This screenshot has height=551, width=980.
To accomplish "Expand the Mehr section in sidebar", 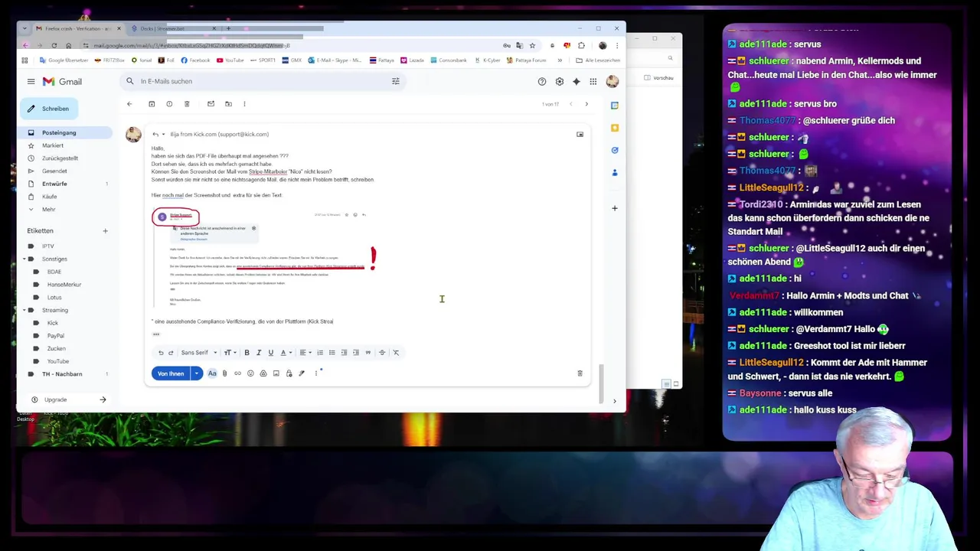I will (x=48, y=209).
